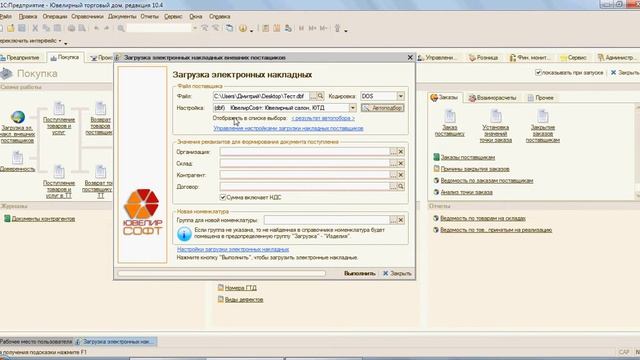The height and width of the screenshot is (360, 640).
Task: Open the Справочники menu
Action: pyautogui.click(x=87, y=17)
